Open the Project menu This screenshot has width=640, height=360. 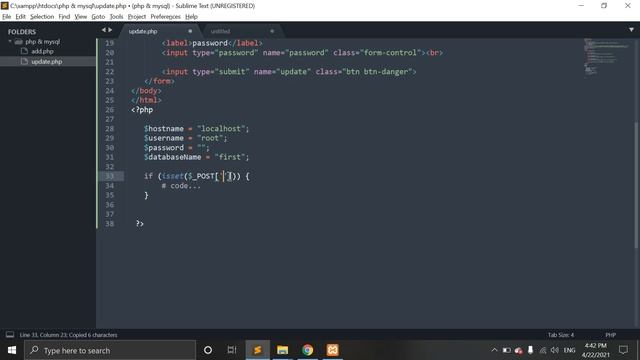(x=137, y=17)
